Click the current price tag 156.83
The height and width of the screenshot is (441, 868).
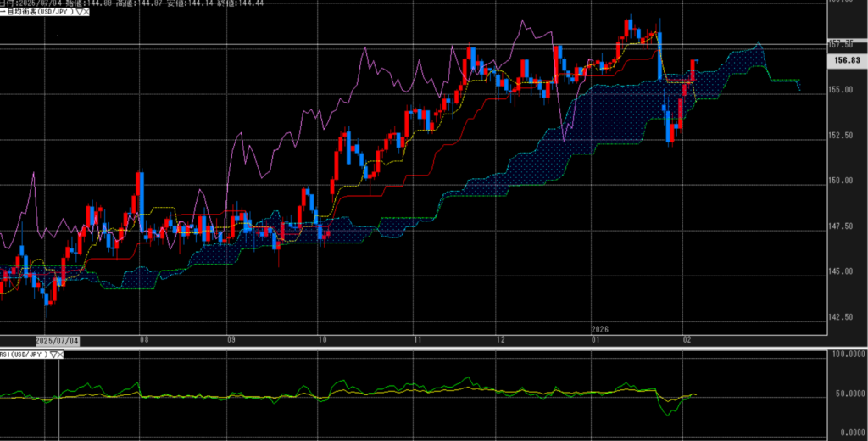(x=847, y=60)
